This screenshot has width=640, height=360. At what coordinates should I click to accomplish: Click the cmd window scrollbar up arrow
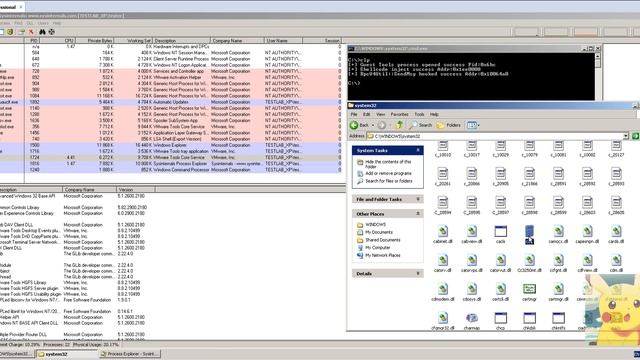click(x=598, y=56)
